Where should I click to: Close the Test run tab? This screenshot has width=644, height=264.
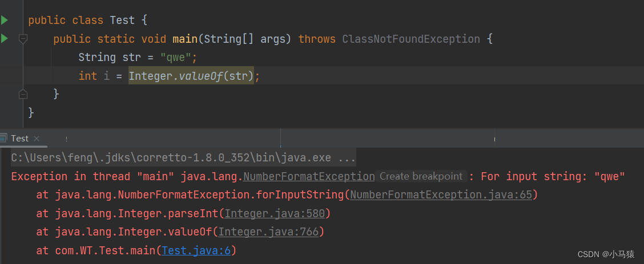click(x=37, y=139)
